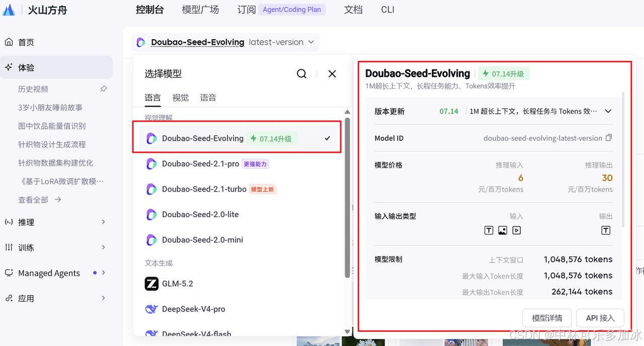
Task: Expand the 应用 sidebar section
Action: [104, 298]
